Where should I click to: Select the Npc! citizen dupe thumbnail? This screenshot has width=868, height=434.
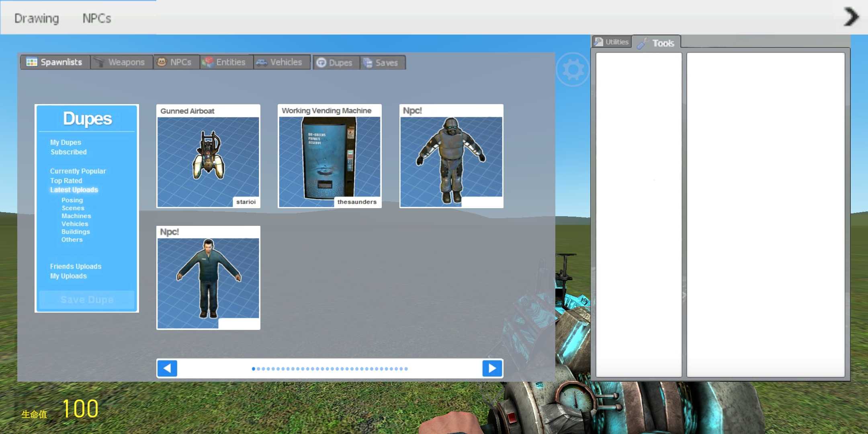[208, 278]
